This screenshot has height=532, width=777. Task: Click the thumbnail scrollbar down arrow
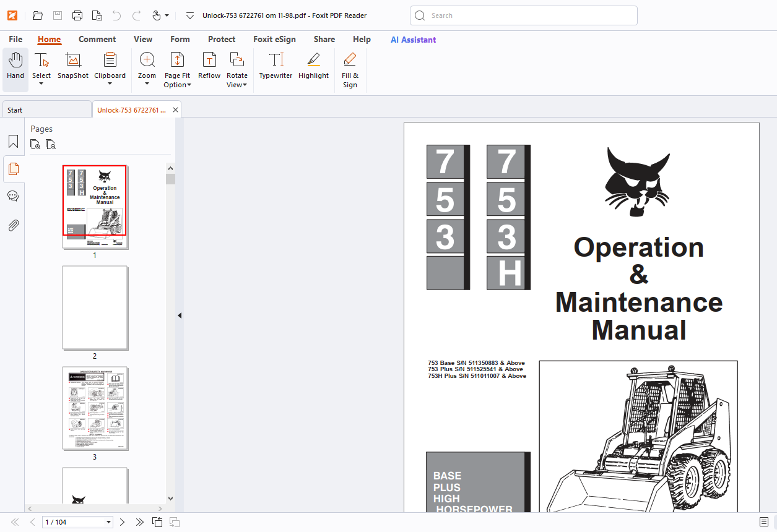click(170, 499)
